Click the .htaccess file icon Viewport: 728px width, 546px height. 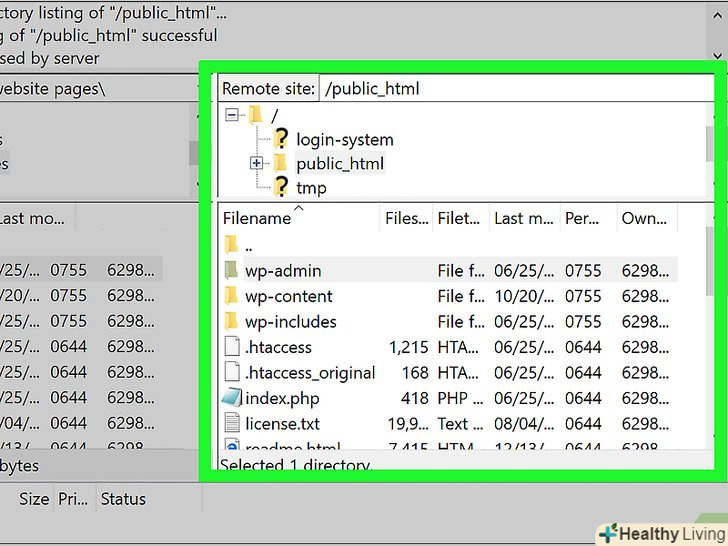232,347
